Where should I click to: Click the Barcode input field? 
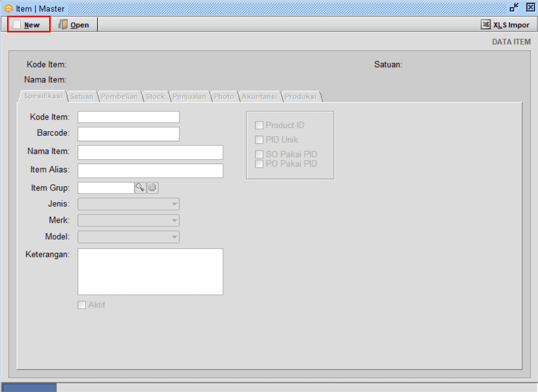tap(128, 134)
